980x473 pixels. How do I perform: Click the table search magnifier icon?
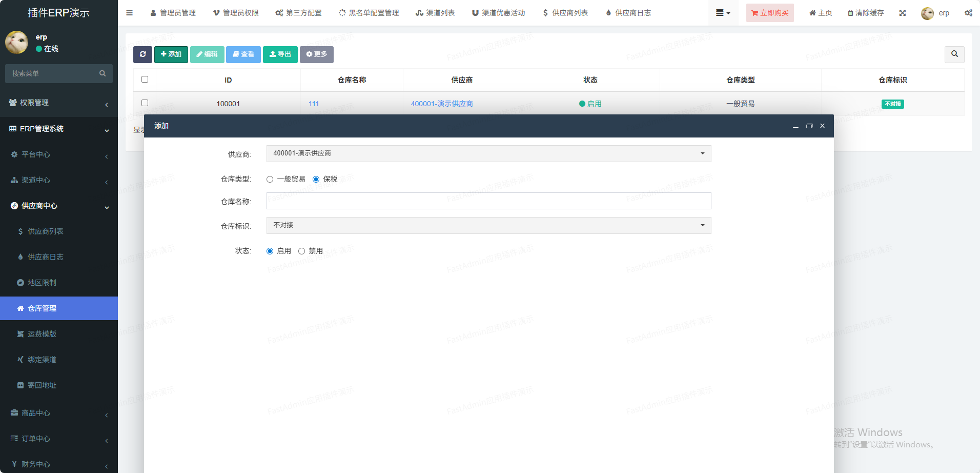[x=954, y=54]
